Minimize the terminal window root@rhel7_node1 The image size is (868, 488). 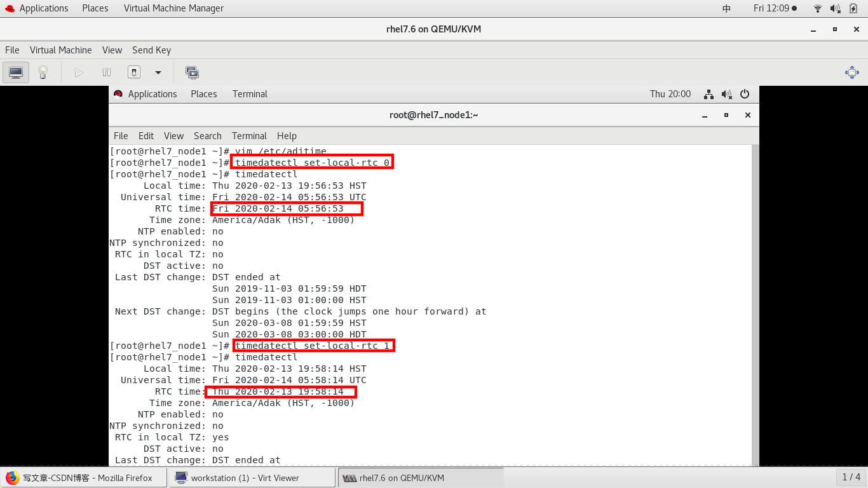[705, 115]
